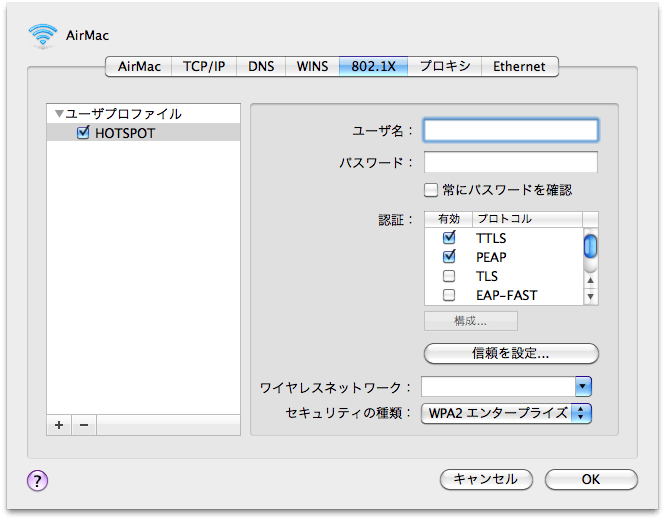Click the ワイヤレスネットワーク text field
The image size is (665, 520).
tap(498, 386)
